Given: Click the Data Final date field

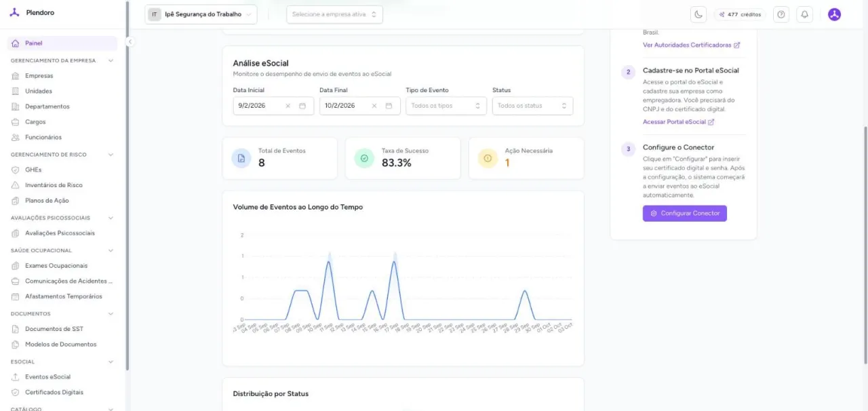Looking at the screenshot, I should click(x=360, y=106).
